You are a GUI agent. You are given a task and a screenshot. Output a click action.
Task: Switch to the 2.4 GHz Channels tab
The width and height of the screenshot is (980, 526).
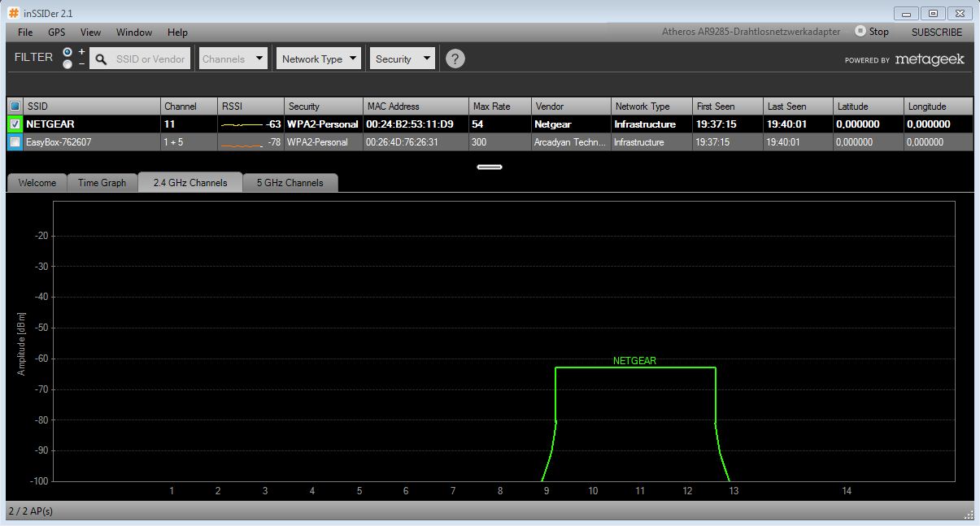[190, 183]
